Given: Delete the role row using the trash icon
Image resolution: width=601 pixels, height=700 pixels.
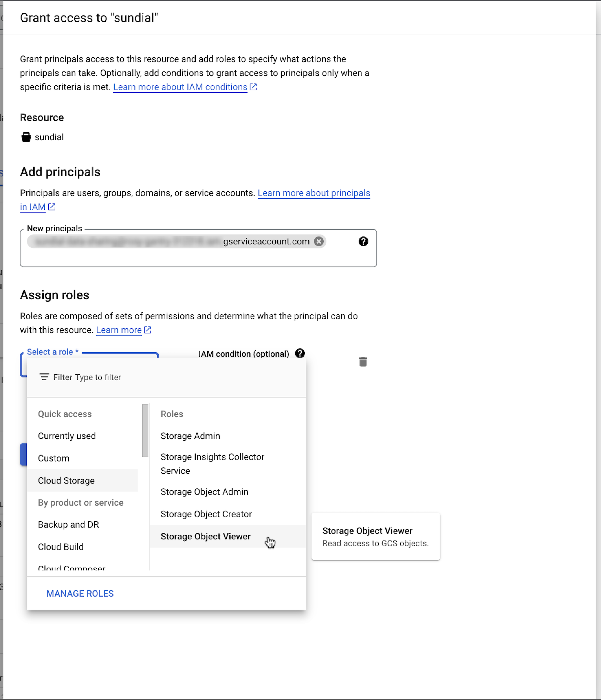Looking at the screenshot, I should tap(363, 361).
